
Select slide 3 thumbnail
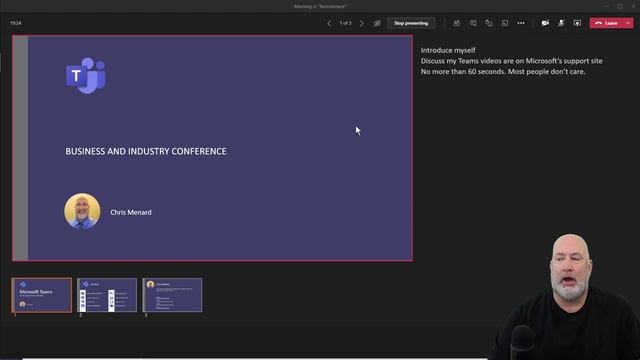pyautogui.click(x=172, y=295)
